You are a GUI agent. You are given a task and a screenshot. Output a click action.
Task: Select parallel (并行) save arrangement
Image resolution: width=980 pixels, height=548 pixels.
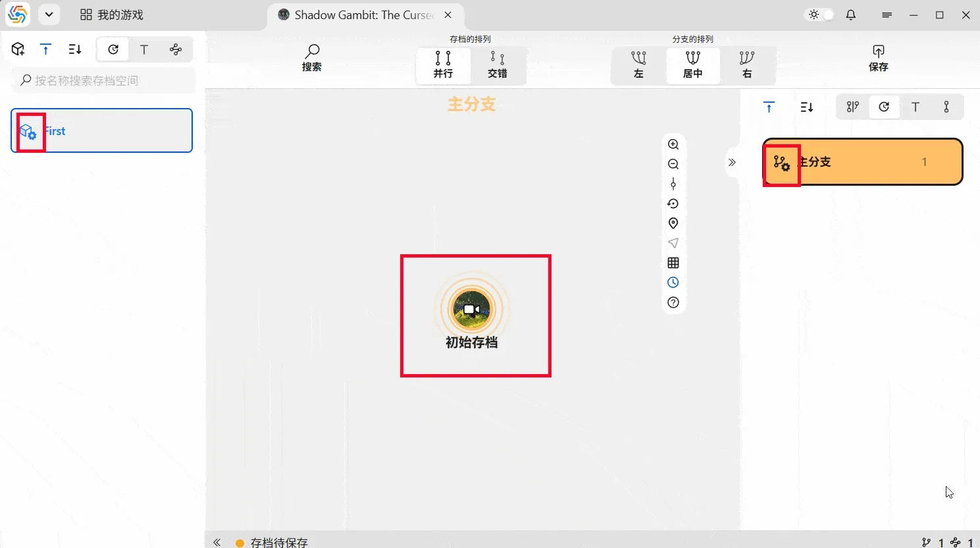pos(443,65)
